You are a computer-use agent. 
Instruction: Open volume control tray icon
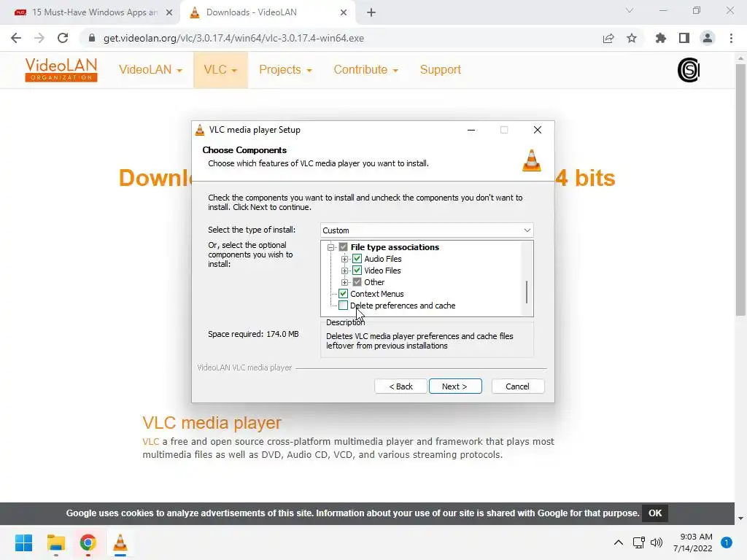657,542
